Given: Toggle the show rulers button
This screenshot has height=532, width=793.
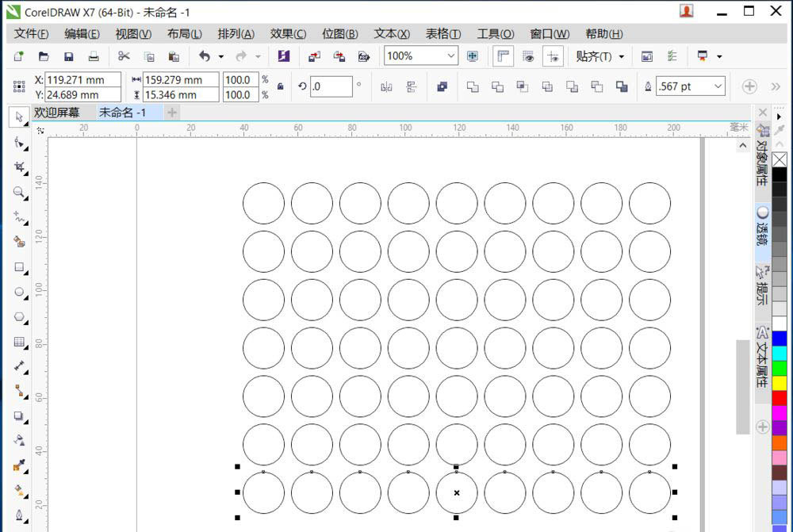Looking at the screenshot, I should coord(503,56).
